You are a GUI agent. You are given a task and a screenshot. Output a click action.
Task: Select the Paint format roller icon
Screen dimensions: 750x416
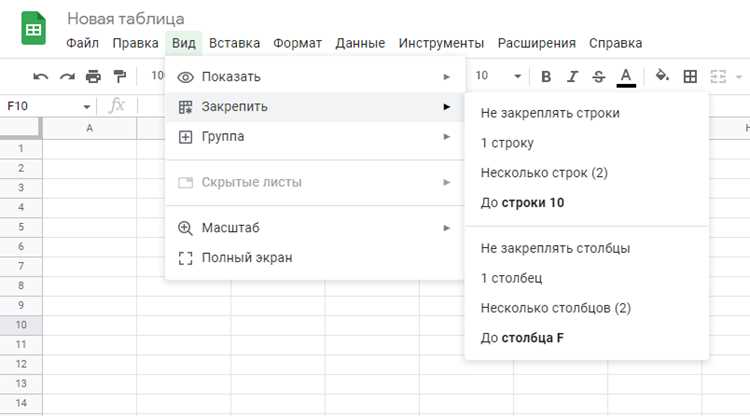pyautogui.click(x=119, y=77)
